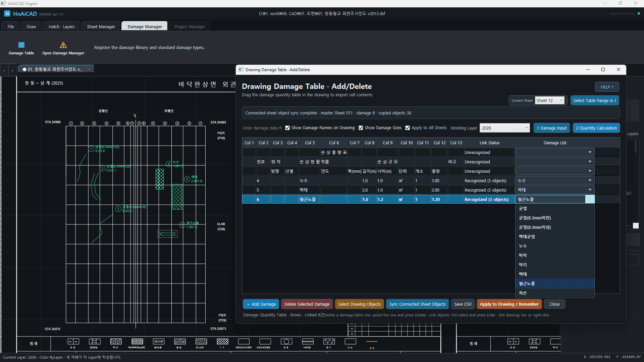Click the 철근노출 legend symbol

159,342
